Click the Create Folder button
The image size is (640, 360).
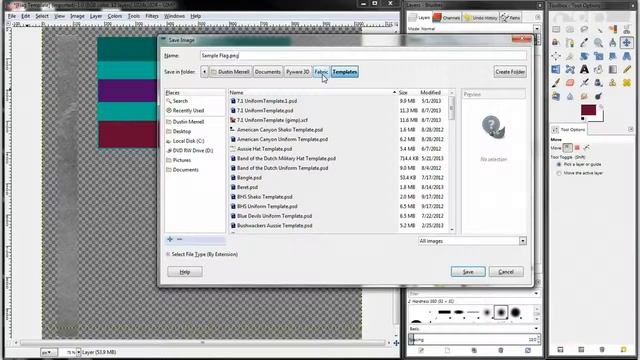coord(510,72)
